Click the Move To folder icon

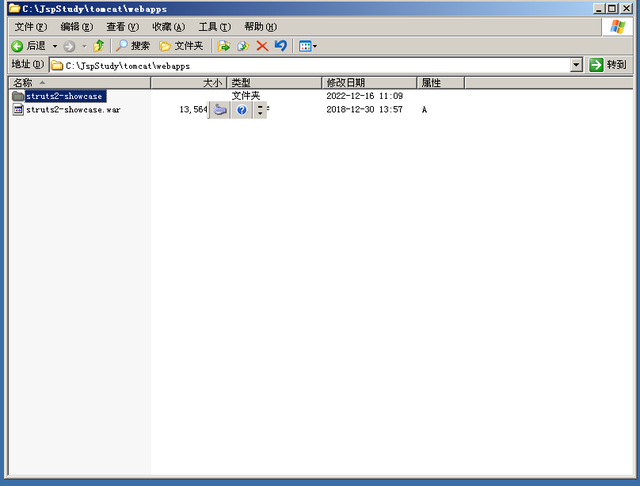224,46
